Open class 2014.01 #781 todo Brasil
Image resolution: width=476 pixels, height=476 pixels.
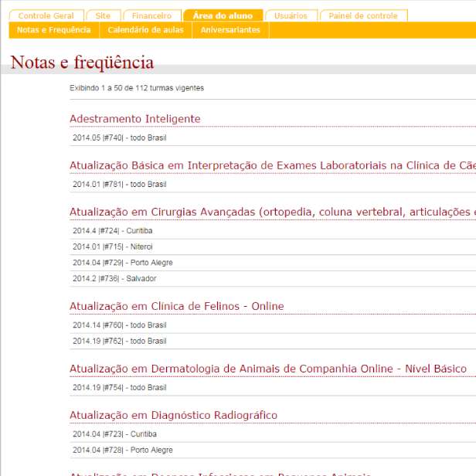(x=119, y=185)
